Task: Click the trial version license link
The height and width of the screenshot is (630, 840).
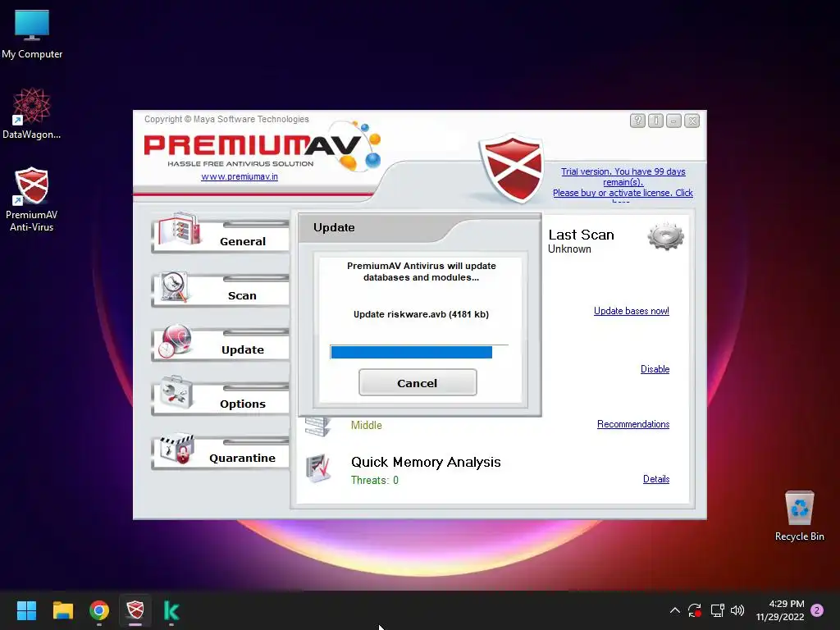Action: pyautogui.click(x=623, y=183)
